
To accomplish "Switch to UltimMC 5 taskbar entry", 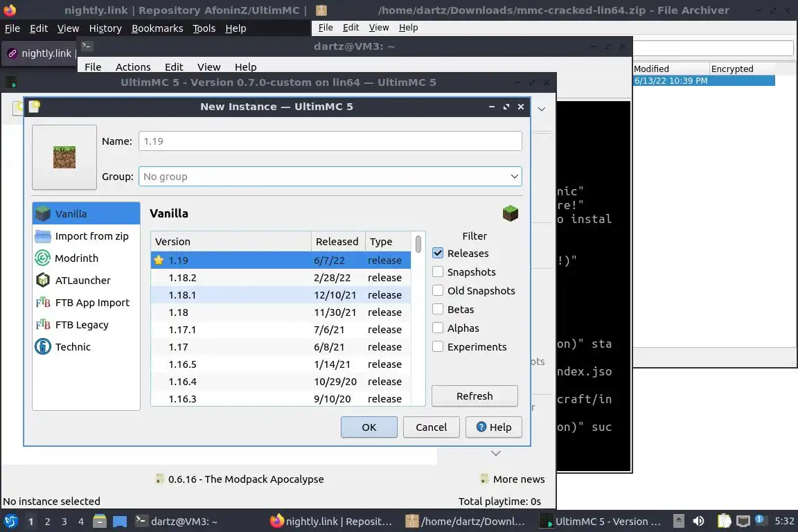I will [x=601, y=522].
